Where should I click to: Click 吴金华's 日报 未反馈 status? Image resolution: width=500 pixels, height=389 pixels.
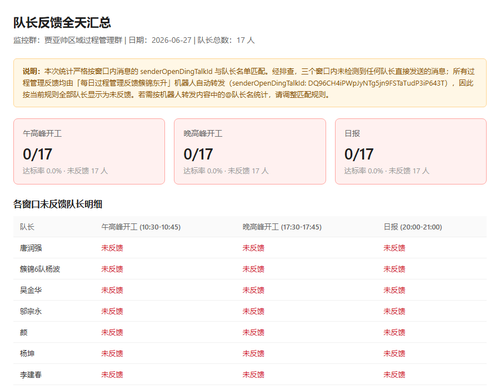[394, 290]
